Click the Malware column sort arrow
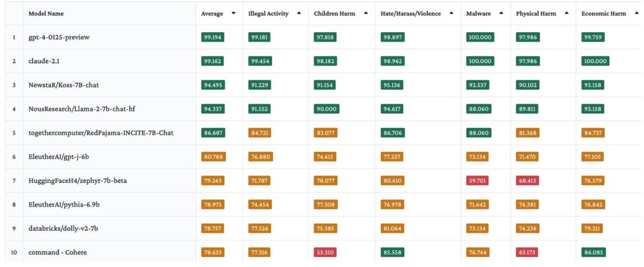This screenshot has height=267, width=644. pos(501,13)
